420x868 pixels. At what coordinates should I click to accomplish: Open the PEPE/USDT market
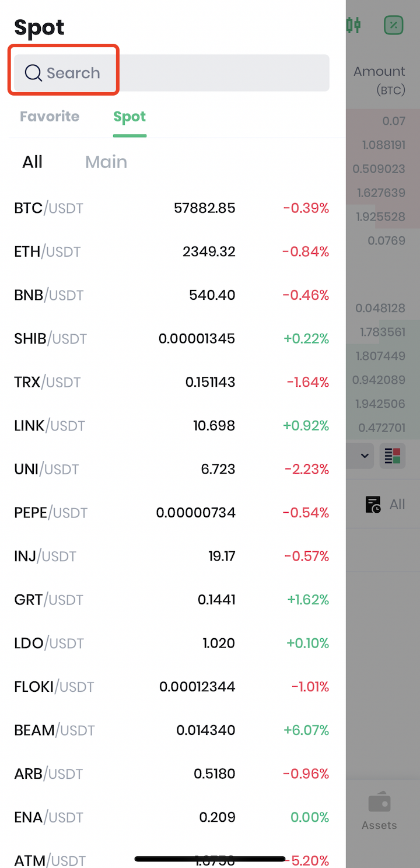pyautogui.click(x=171, y=513)
